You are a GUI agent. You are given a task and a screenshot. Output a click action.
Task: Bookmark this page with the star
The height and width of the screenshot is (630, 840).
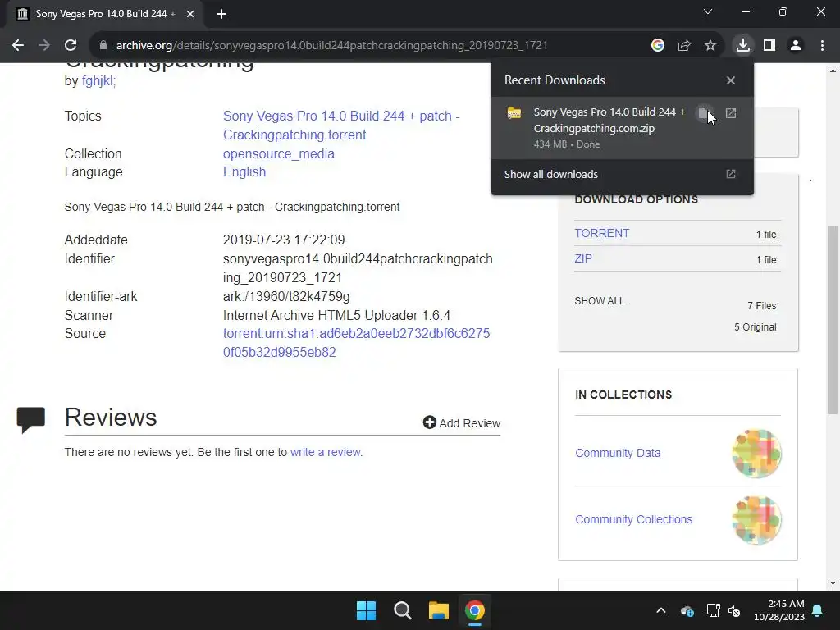click(x=710, y=46)
